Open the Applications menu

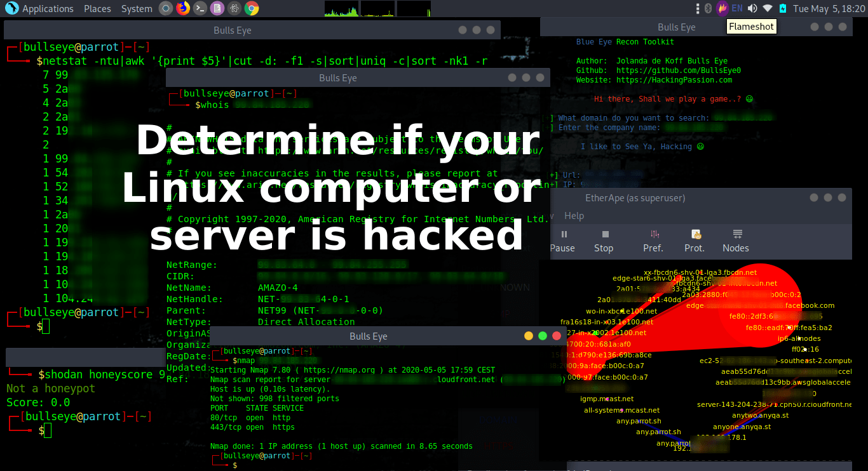pyautogui.click(x=48, y=9)
